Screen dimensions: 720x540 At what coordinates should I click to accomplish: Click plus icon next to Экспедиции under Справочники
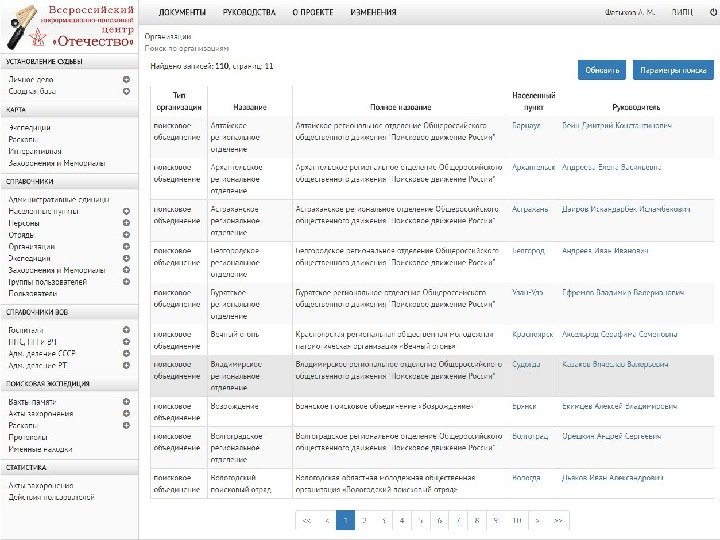(126, 257)
